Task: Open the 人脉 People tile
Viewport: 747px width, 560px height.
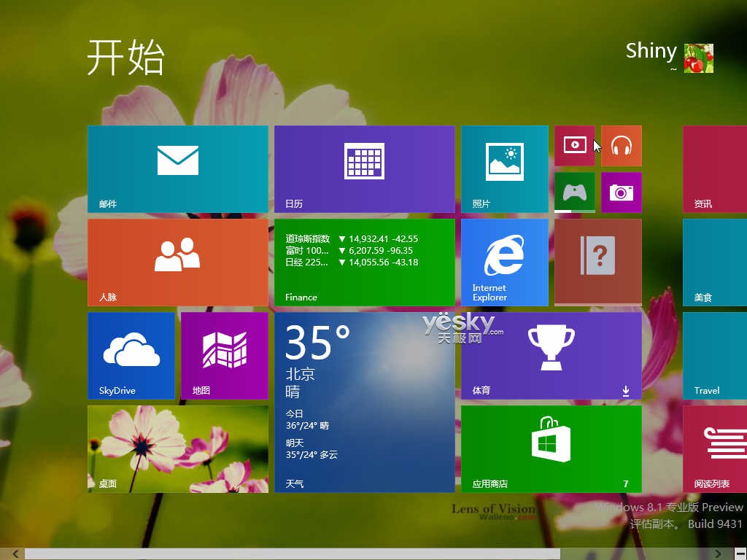Action: [x=178, y=262]
